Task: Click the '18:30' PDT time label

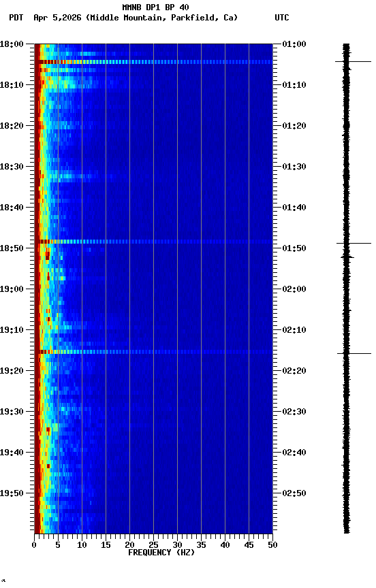Action: 12,167
